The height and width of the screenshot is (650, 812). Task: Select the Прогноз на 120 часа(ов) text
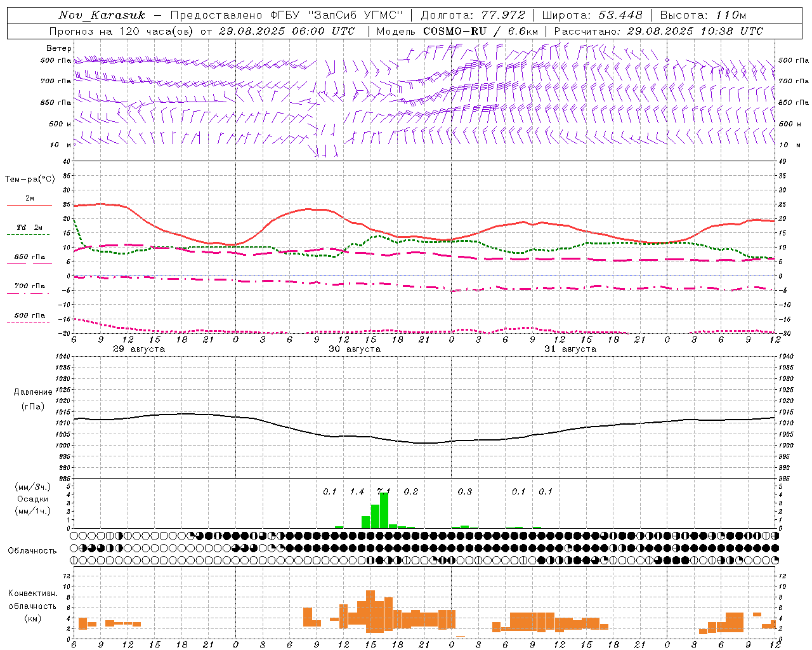pos(122,31)
